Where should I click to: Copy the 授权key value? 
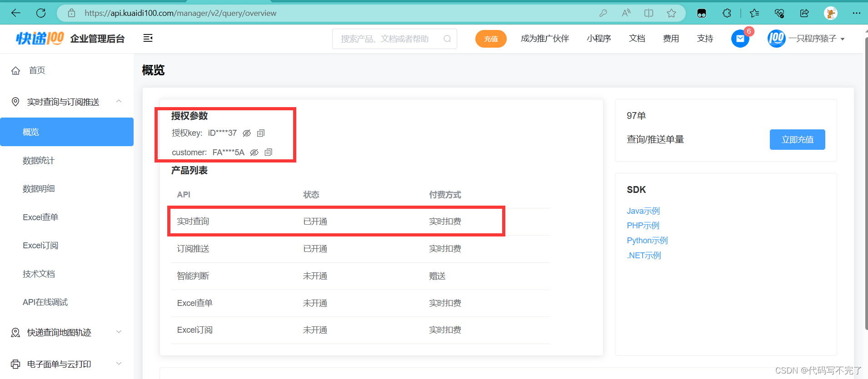coord(261,133)
